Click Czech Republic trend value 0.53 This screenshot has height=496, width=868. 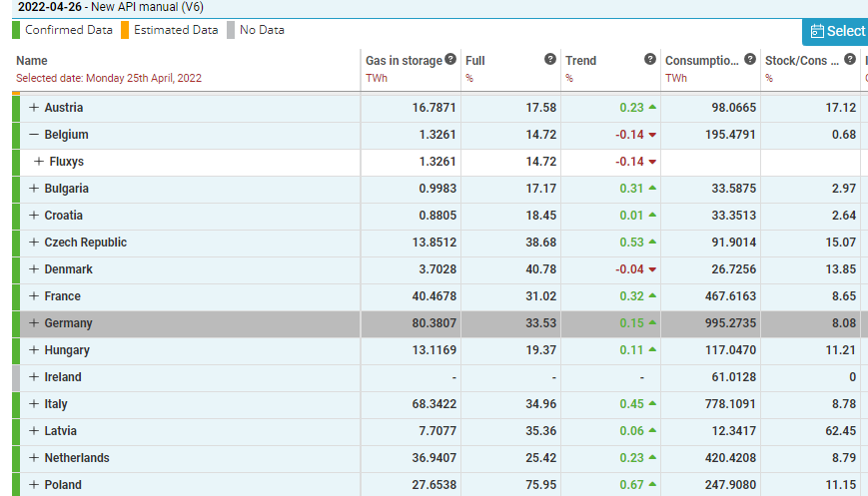coord(631,243)
